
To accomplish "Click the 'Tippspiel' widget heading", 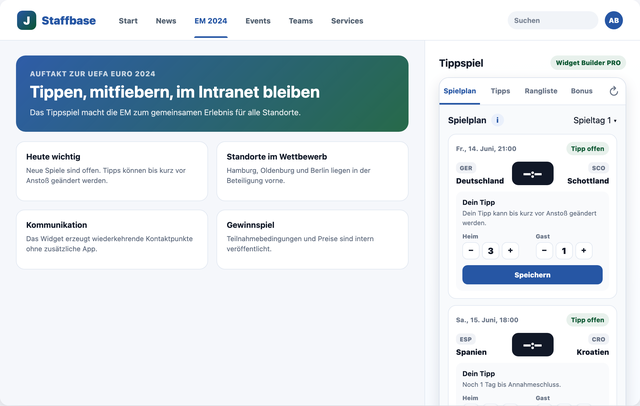I will coord(461,63).
